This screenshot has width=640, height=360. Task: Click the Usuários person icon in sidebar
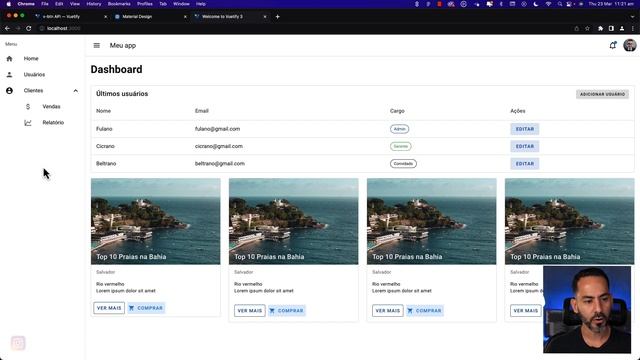(9, 75)
